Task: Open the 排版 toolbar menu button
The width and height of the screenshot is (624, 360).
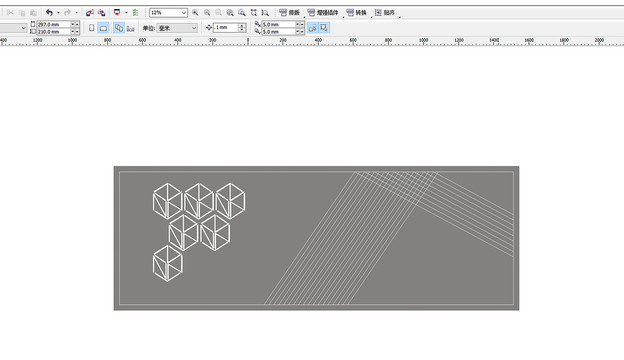Action: pyautogui.click(x=290, y=13)
